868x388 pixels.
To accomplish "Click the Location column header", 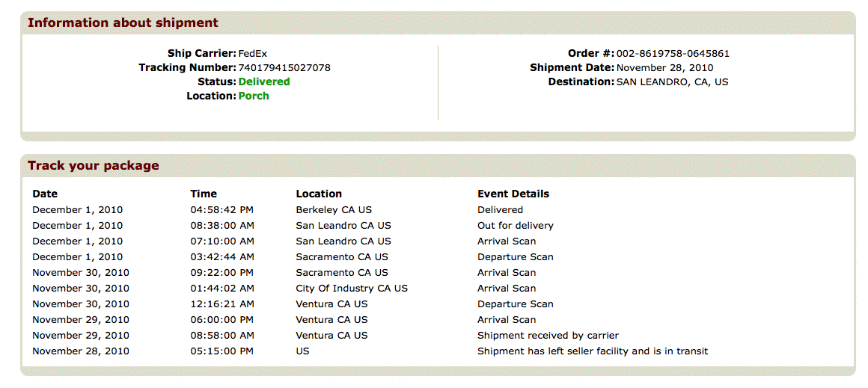I will coord(319,194).
